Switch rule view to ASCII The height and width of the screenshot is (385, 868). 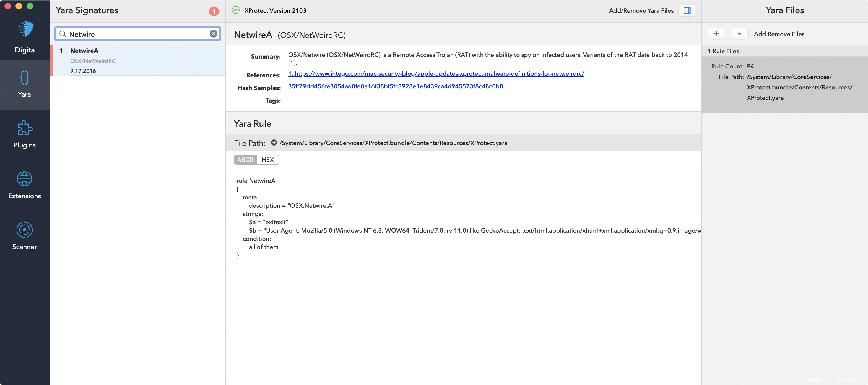point(245,160)
